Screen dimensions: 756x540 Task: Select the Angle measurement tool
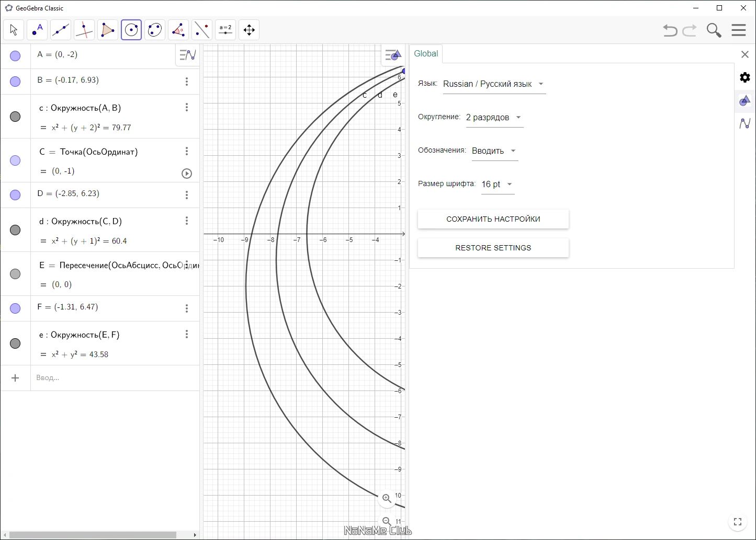coord(178,30)
